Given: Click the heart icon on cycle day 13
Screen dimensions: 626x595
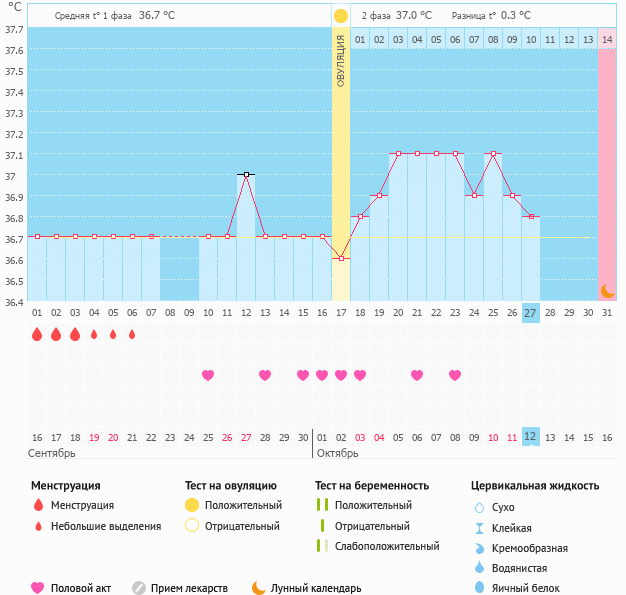Looking at the screenshot, I should tap(265, 375).
